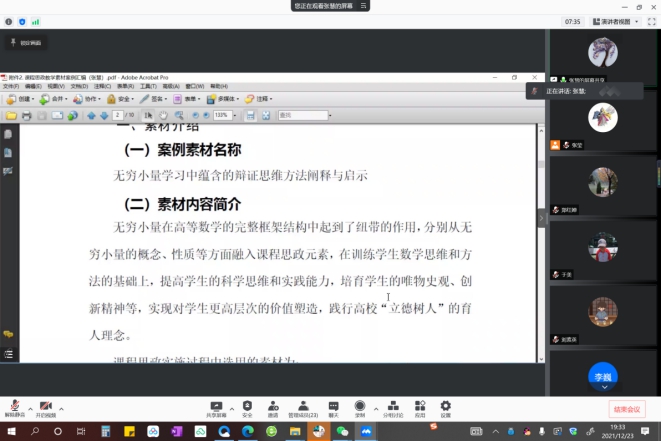This screenshot has width=662, height=441.
Task: Open the Edit menu in Acrobat
Action: click(32, 87)
